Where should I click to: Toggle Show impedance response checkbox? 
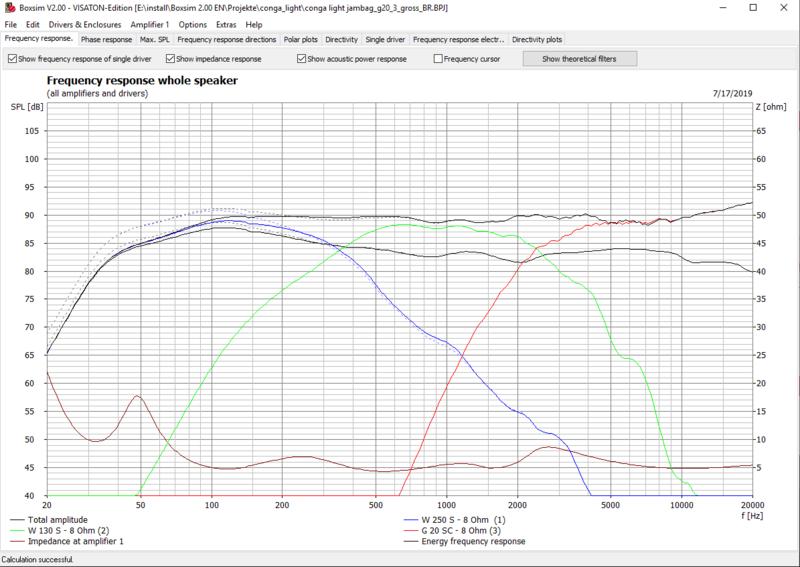coord(214,59)
